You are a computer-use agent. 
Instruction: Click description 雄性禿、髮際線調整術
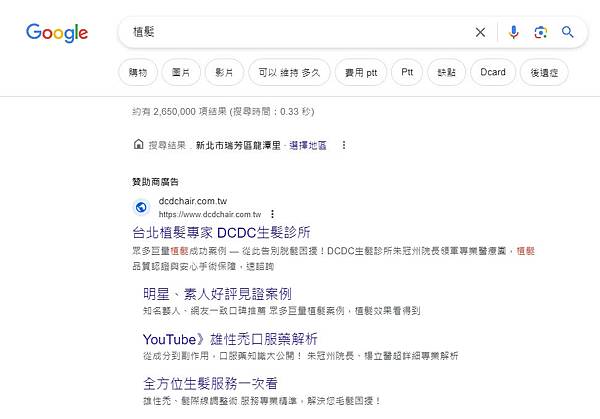[262, 401]
